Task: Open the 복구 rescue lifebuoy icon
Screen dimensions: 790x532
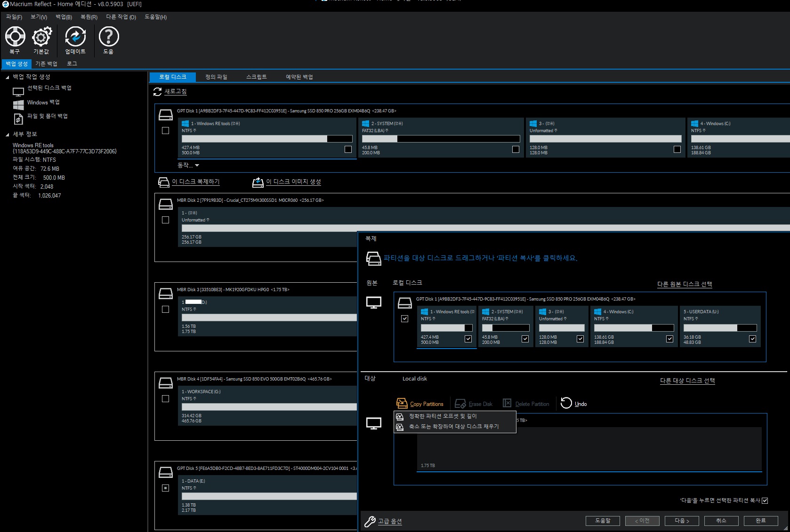Action: 15,37
